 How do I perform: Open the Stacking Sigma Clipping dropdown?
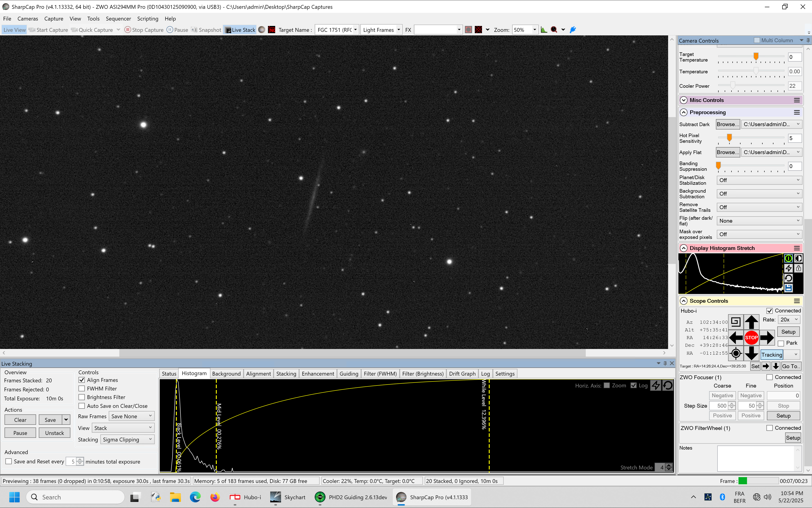pyautogui.click(x=127, y=439)
